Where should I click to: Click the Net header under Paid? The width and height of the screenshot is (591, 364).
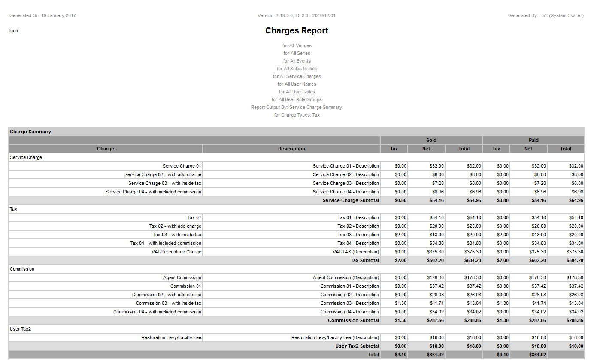point(528,149)
